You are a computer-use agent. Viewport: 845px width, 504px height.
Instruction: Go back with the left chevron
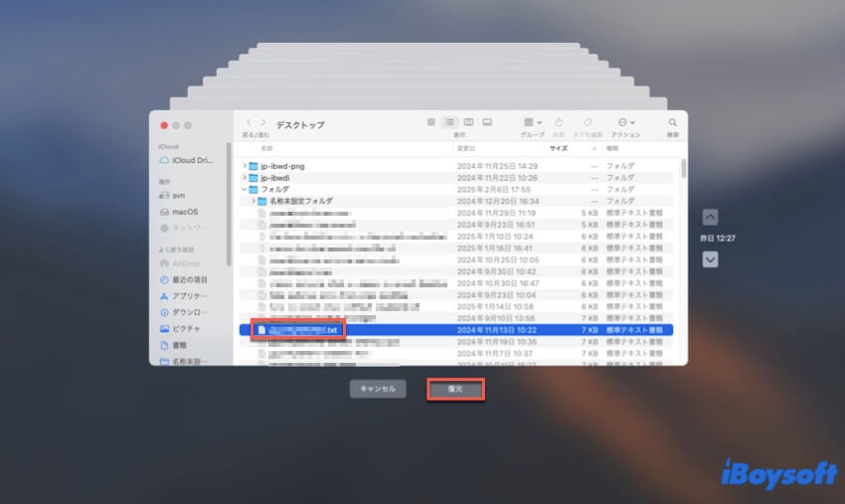pyautogui.click(x=249, y=122)
